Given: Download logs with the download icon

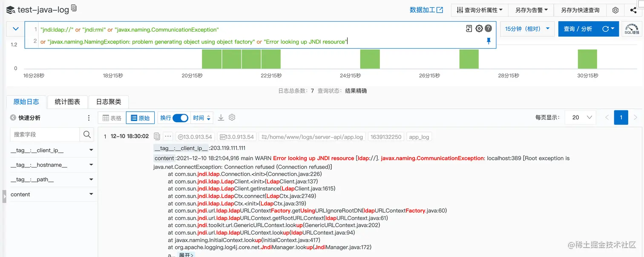Looking at the screenshot, I should click(221, 118).
